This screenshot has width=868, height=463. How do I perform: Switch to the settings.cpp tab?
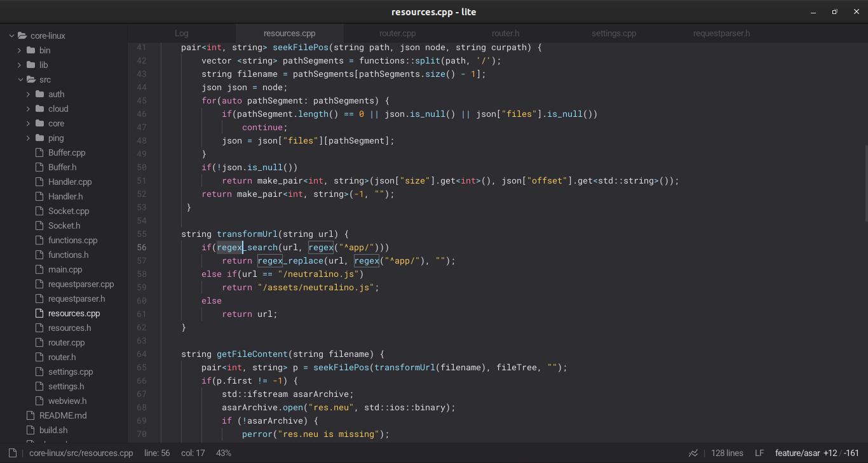(614, 33)
